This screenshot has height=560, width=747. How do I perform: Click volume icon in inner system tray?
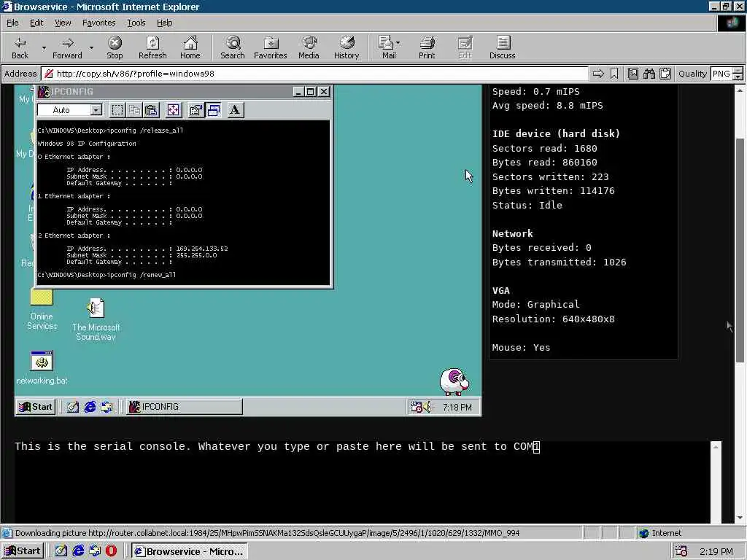pos(427,407)
